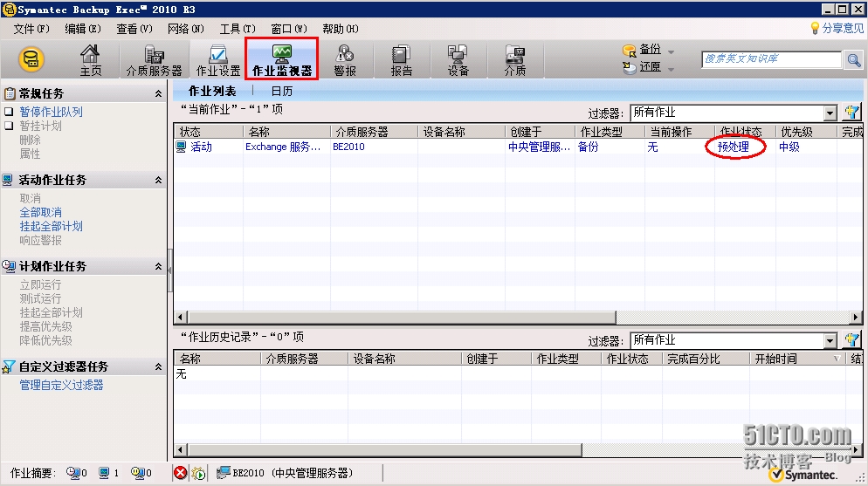Click filter icon beside current jobs filter
868x486 pixels.
[852, 113]
